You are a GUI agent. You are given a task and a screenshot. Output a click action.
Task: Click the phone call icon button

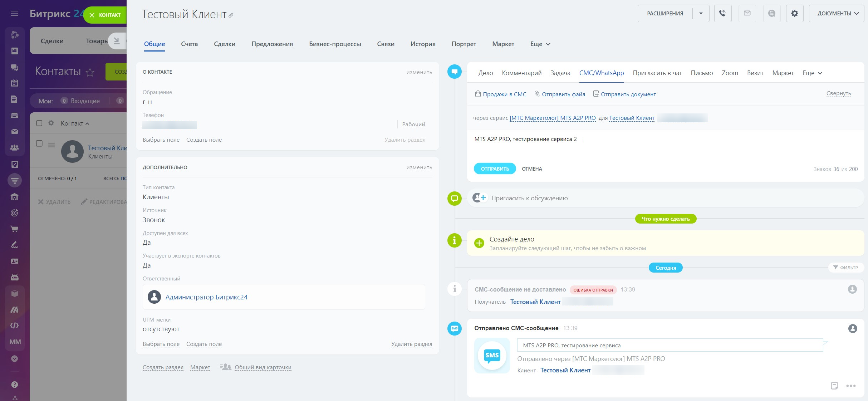[722, 13]
